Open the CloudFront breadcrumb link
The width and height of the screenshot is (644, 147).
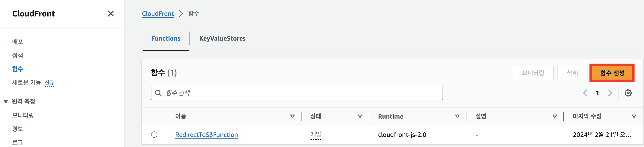158,14
